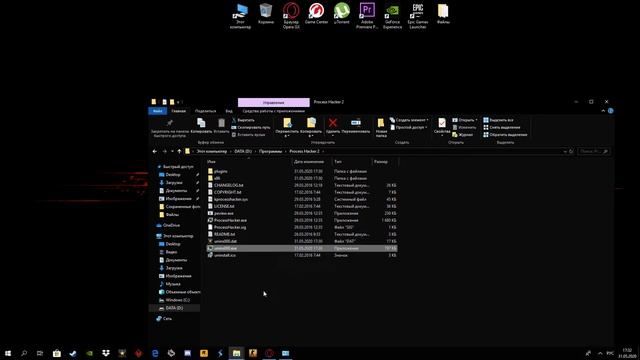
Task: Open the address bar history dropdown
Action: (x=565, y=151)
